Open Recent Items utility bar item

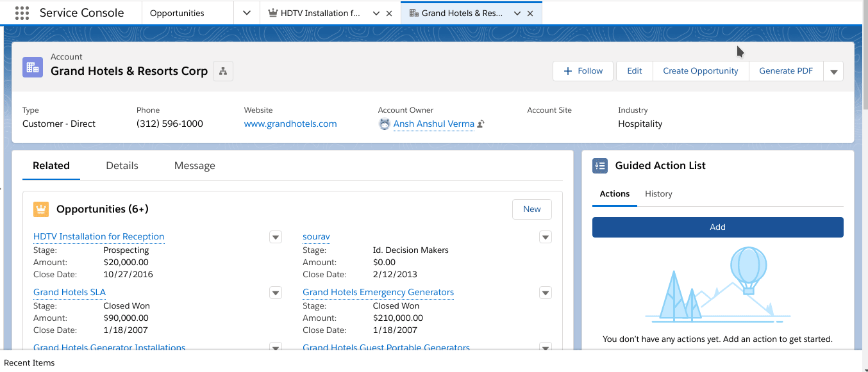[x=29, y=363]
